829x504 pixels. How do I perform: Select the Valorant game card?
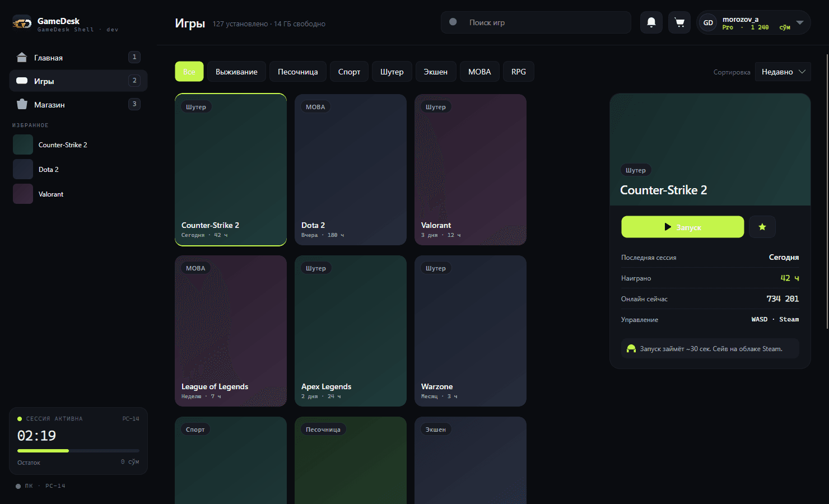pos(471,170)
